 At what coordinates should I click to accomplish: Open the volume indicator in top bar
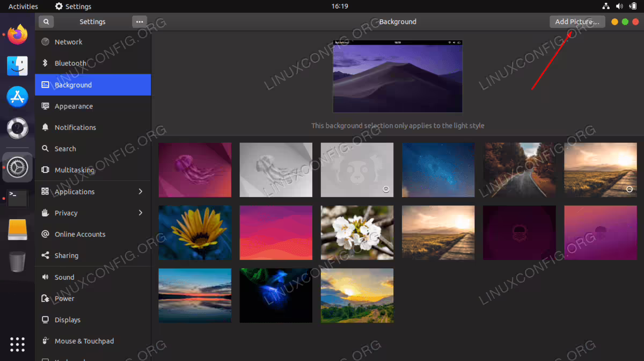click(x=619, y=6)
